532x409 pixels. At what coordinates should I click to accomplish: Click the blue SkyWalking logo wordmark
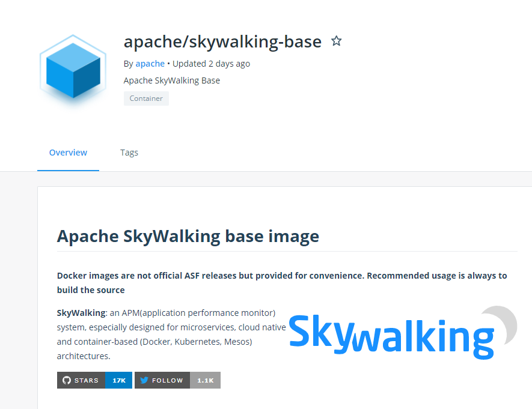coord(391,335)
